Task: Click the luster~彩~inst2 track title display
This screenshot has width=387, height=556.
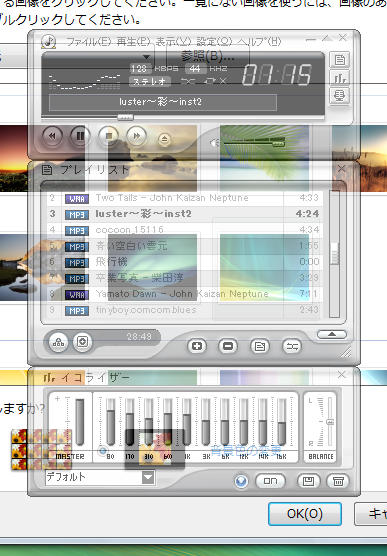Action: (163, 102)
